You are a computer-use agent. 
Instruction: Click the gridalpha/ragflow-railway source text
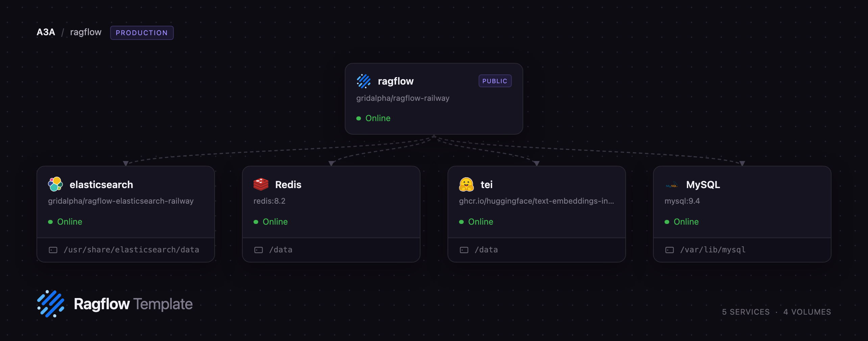(x=403, y=98)
